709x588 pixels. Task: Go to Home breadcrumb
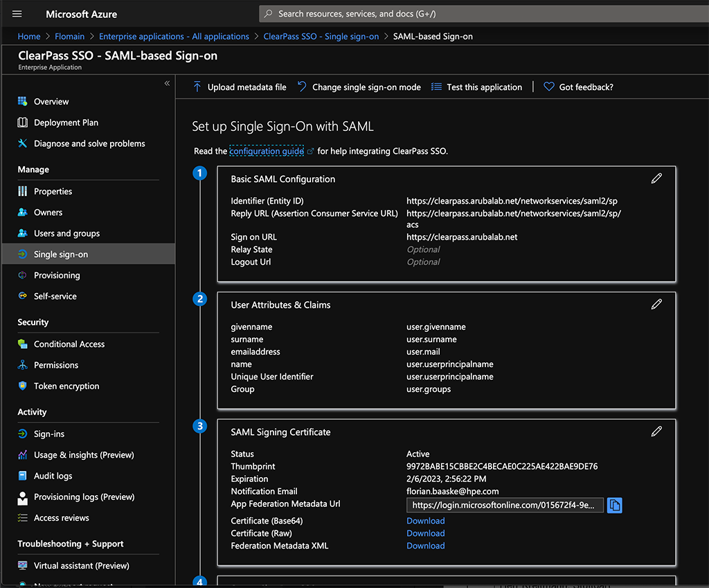[x=29, y=36]
